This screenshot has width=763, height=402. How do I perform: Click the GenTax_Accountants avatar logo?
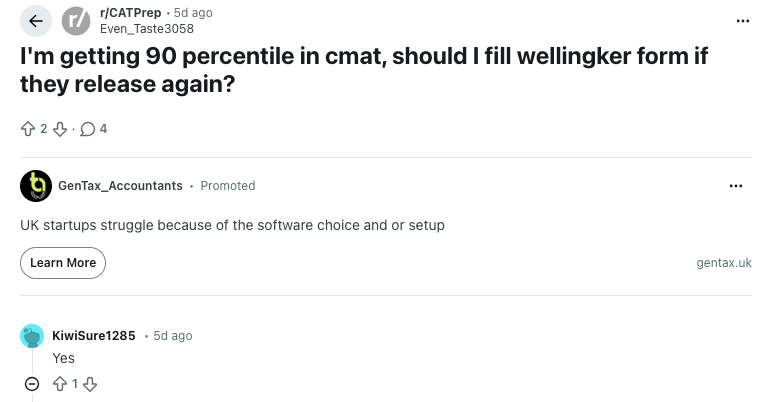click(x=36, y=186)
